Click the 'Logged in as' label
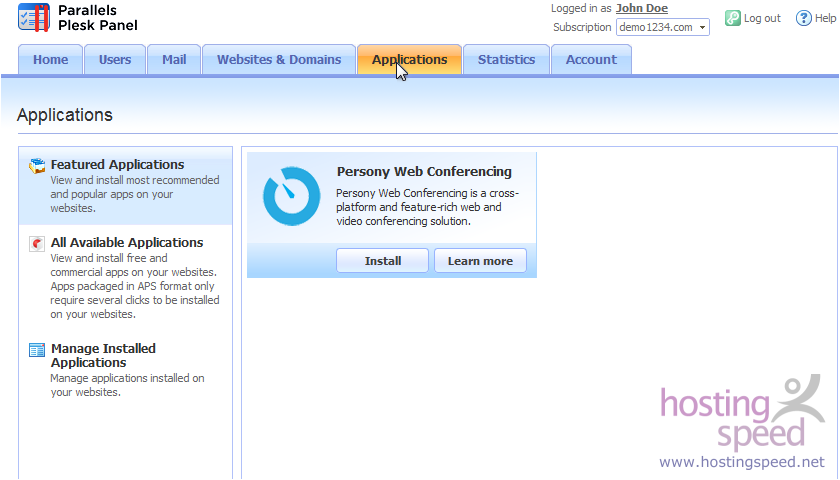 581,8
